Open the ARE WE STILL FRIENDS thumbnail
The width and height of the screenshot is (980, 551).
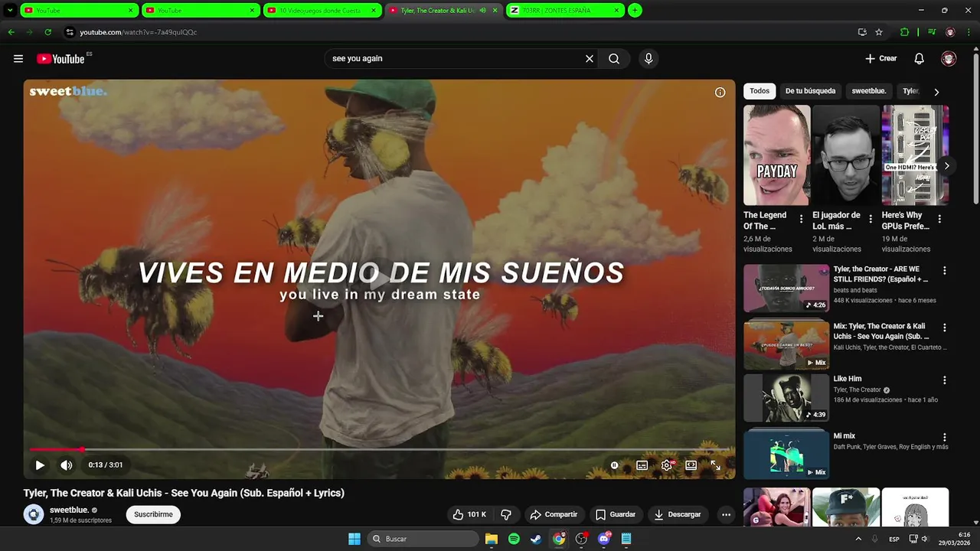786,289
